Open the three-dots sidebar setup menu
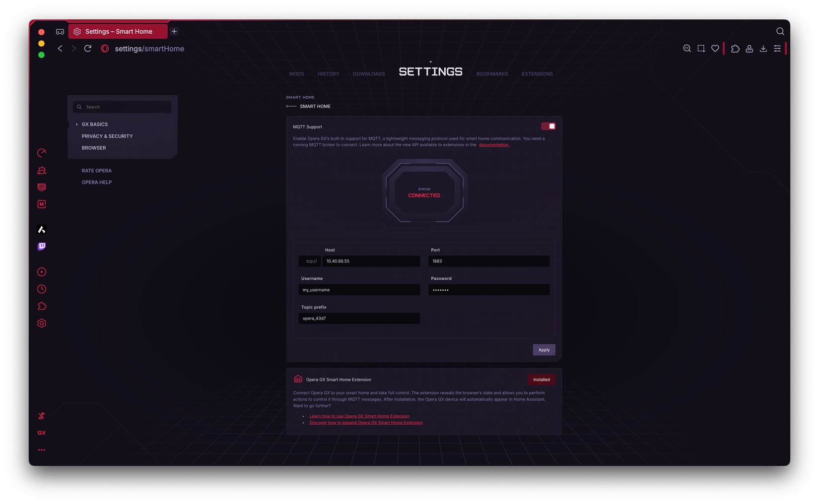The height and width of the screenshot is (504, 819). (42, 450)
